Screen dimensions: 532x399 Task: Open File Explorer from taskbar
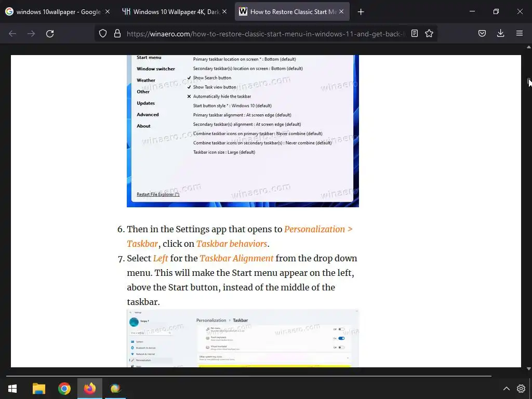[38, 389]
